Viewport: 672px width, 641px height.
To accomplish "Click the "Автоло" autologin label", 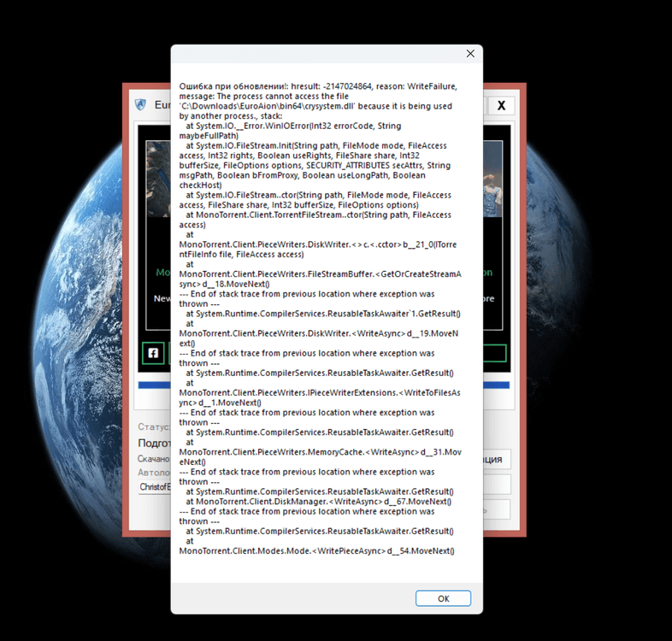I will 154,472.
